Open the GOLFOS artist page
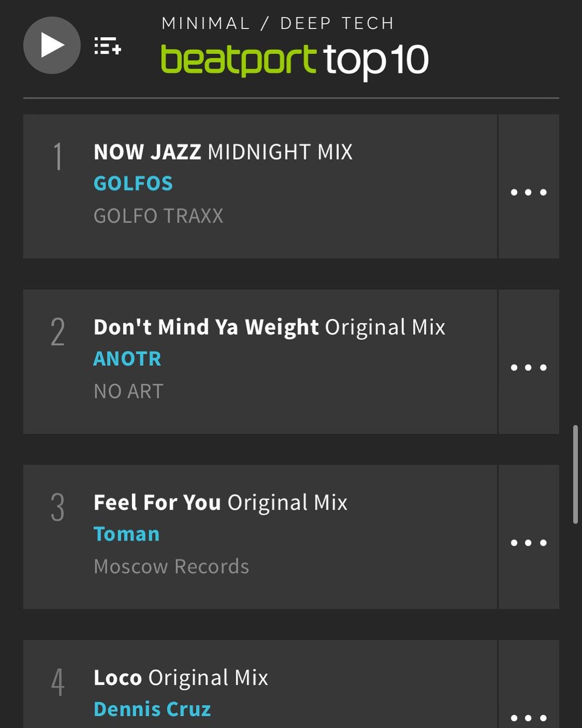The image size is (582, 728). click(x=133, y=184)
